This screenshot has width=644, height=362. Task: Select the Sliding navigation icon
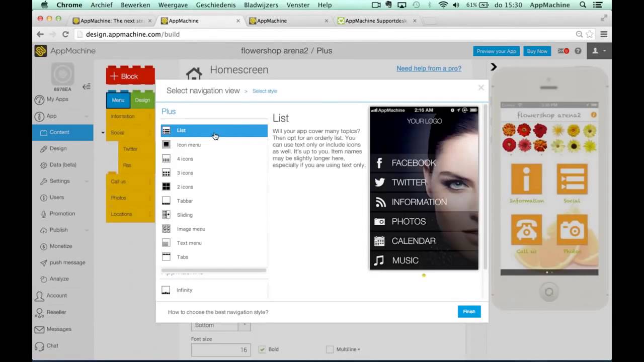click(166, 215)
